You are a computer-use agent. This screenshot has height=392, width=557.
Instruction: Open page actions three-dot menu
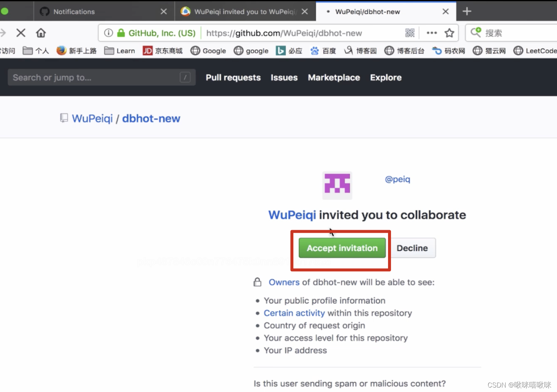pos(432,33)
